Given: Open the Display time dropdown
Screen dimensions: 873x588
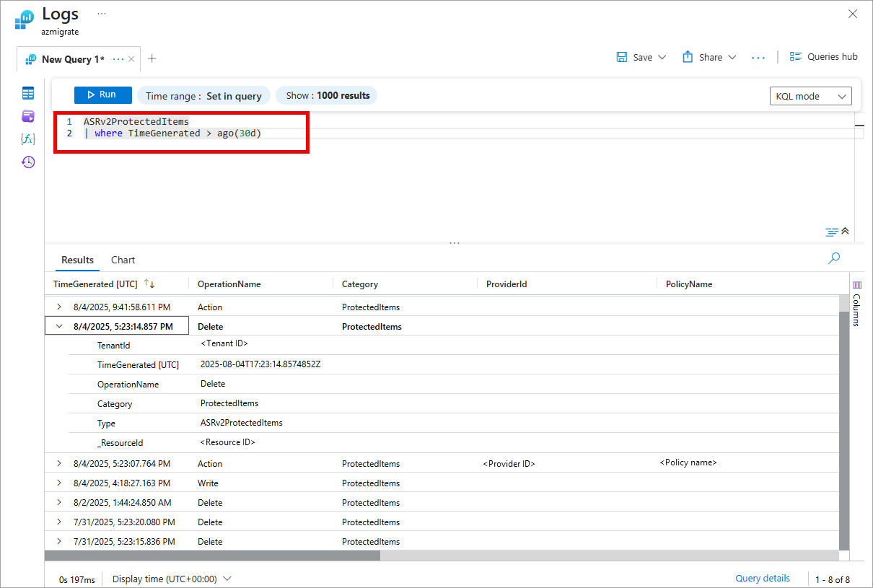Looking at the screenshot, I should (x=172, y=579).
